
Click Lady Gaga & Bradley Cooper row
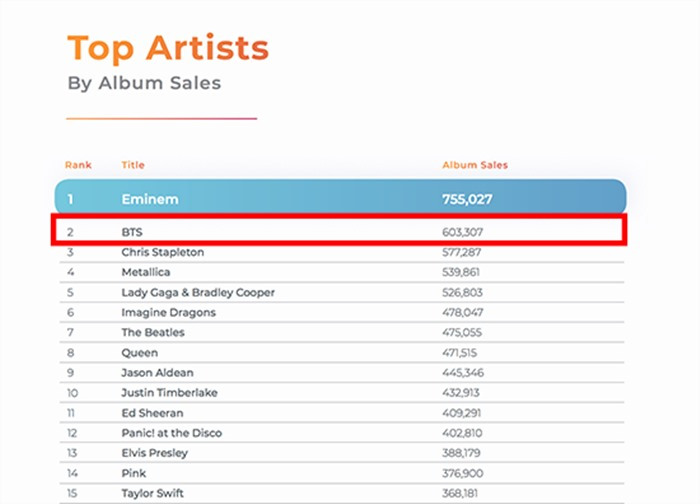(x=198, y=292)
